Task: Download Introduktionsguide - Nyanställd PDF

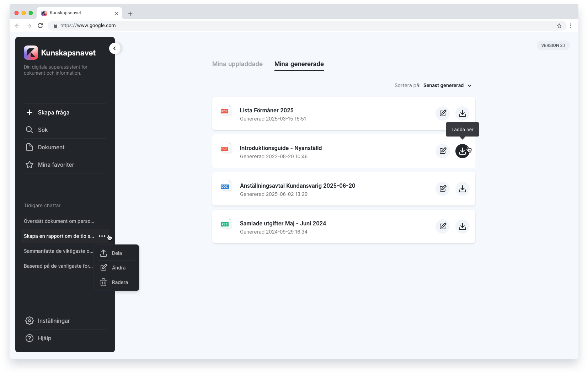Action: [463, 151]
